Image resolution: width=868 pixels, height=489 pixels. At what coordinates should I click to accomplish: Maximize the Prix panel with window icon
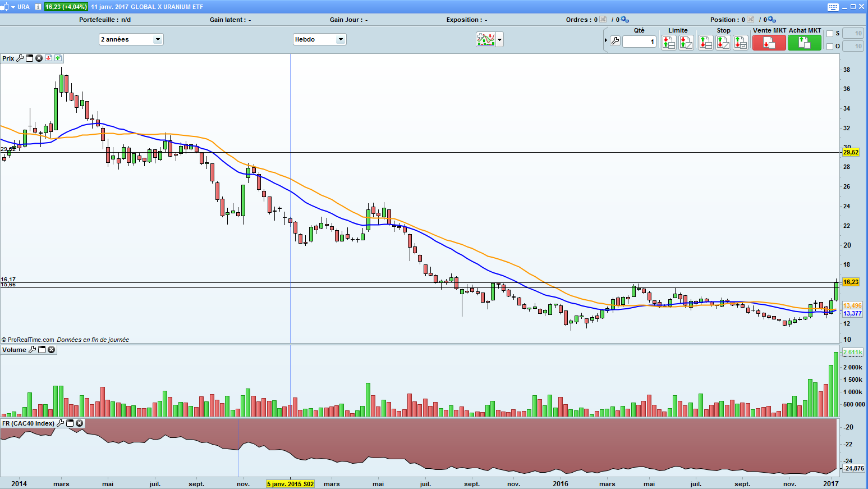coord(30,58)
